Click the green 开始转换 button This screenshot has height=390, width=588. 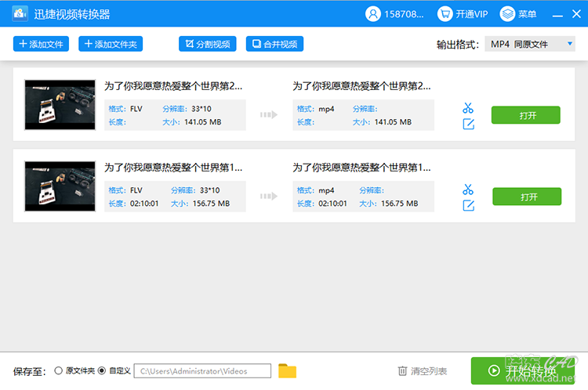tap(523, 371)
